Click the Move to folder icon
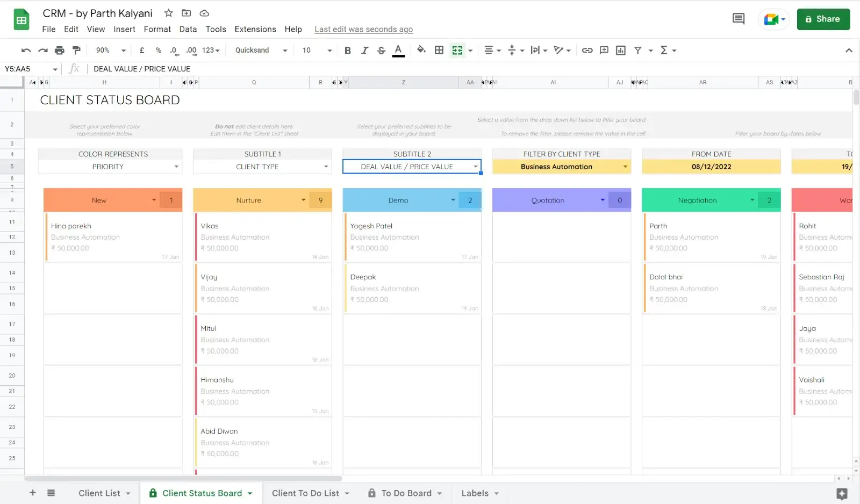 pyautogui.click(x=187, y=13)
